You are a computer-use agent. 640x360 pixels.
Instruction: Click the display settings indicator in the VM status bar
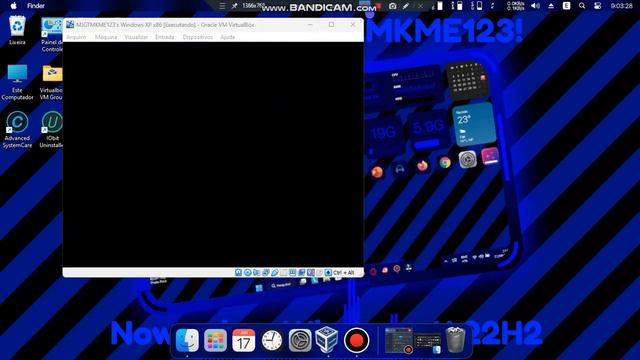point(293,272)
